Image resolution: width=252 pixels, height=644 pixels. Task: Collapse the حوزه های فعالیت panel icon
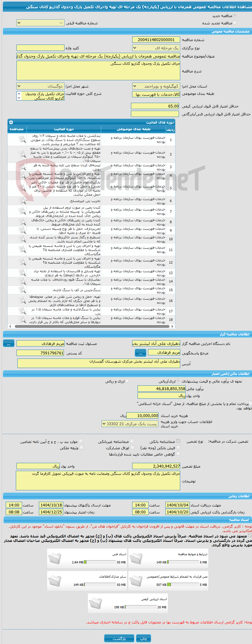[11, 122]
